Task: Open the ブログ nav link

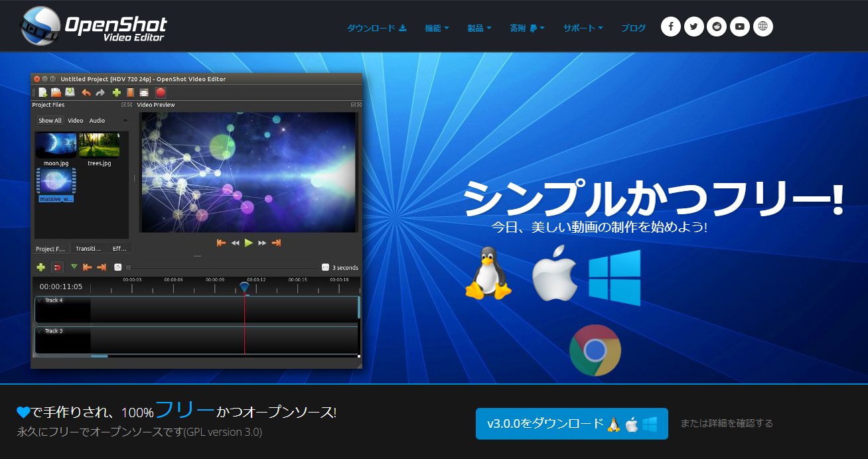Action: point(633,28)
